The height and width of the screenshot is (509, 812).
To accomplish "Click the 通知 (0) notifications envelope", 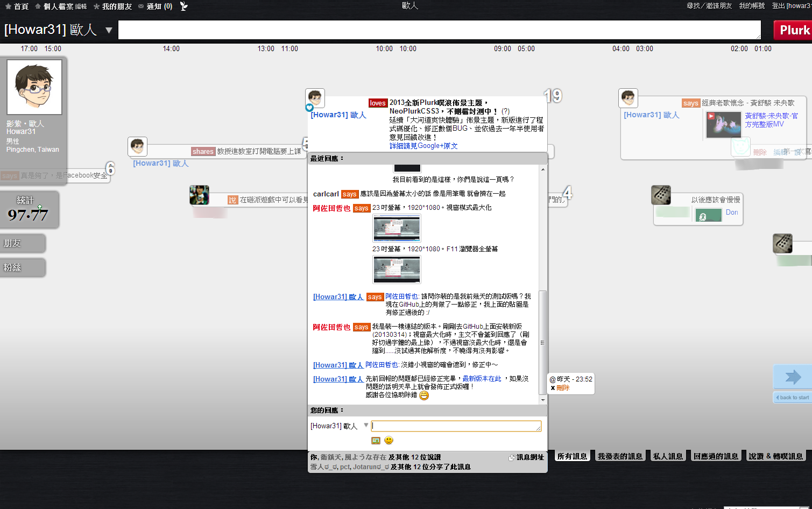I will pyautogui.click(x=141, y=6).
